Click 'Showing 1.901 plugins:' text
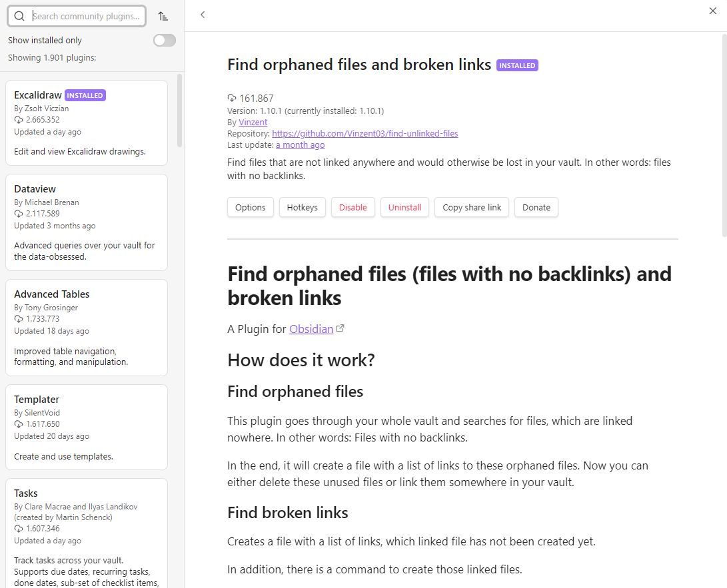Viewport: 727px width, 588px height. coord(52,57)
